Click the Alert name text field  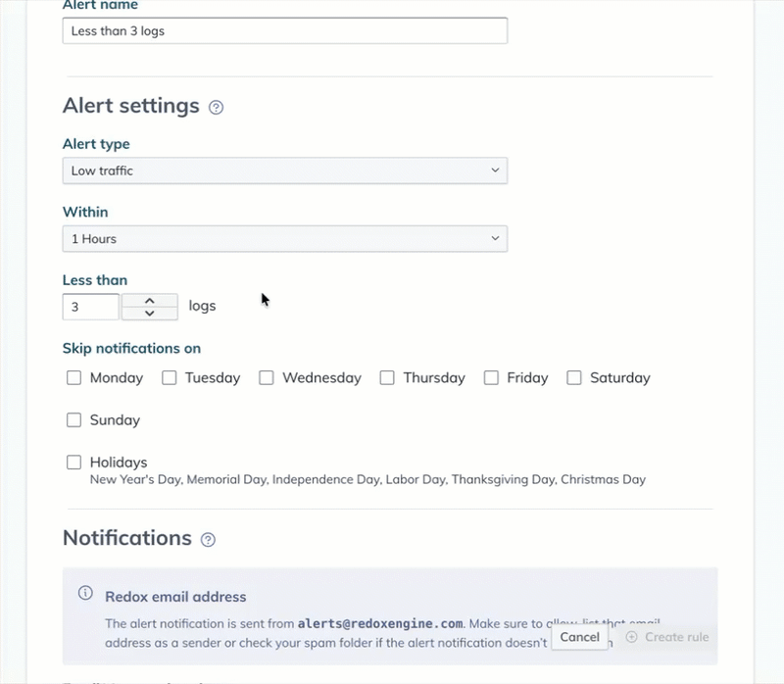tap(284, 30)
